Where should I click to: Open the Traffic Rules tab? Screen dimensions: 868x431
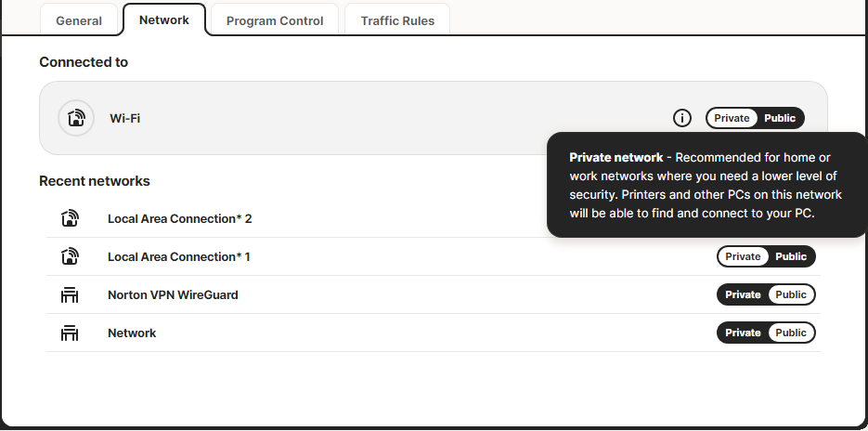pyautogui.click(x=397, y=20)
